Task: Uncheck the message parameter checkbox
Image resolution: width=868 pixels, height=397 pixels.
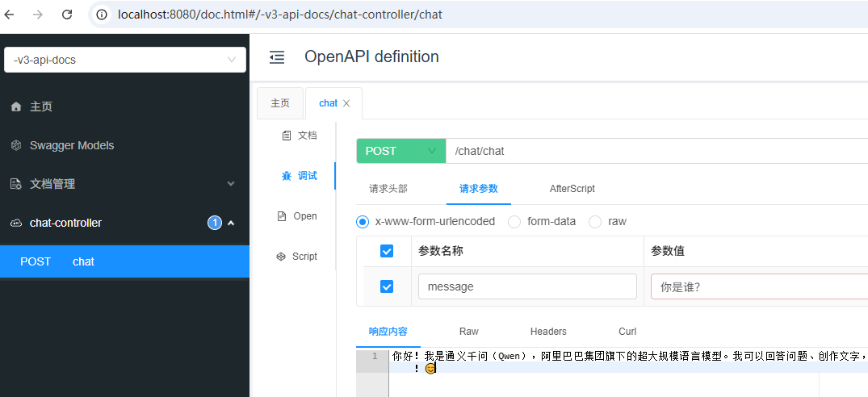Action: (387, 286)
